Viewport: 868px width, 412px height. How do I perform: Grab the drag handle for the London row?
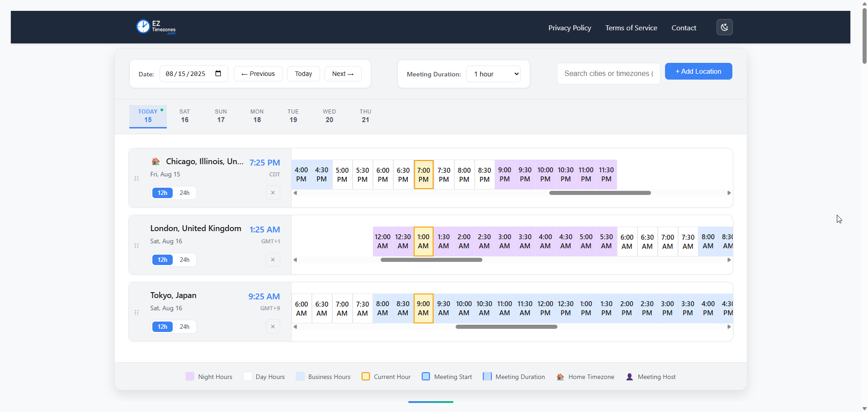pos(137,246)
